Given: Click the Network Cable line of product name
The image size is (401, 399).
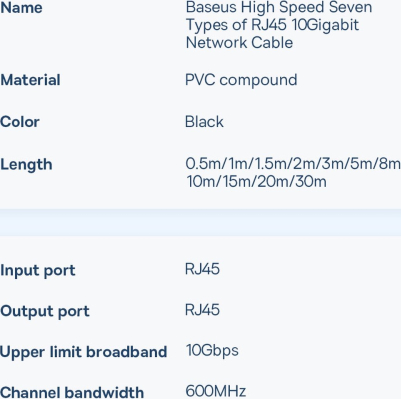Looking at the screenshot, I should click(239, 43).
